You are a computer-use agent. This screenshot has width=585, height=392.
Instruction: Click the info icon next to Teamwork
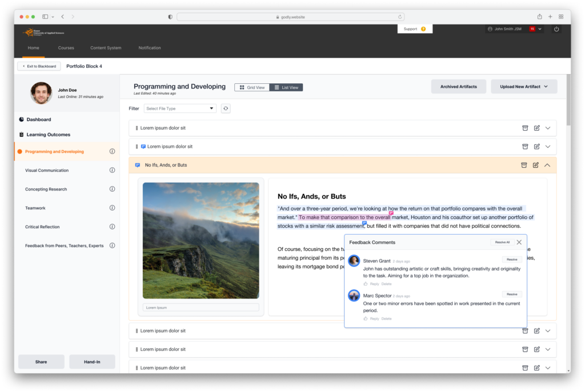[112, 208]
